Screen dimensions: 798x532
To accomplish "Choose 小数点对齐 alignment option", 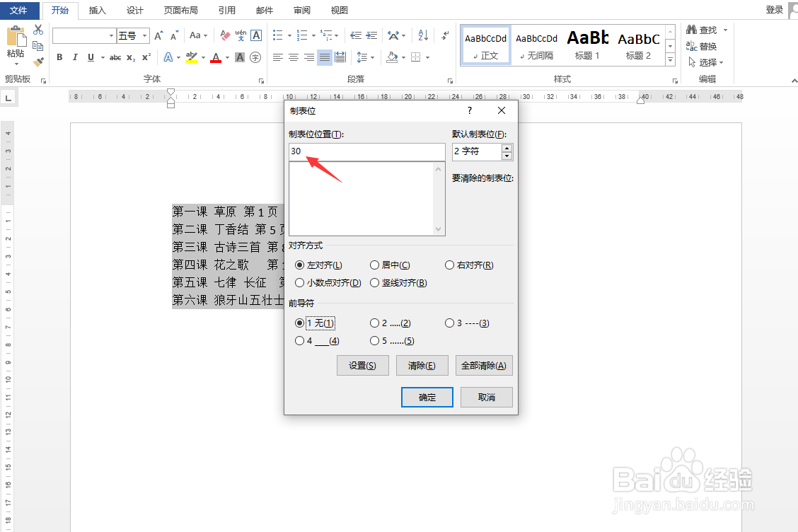I will pyautogui.click(x=299, y=282).
